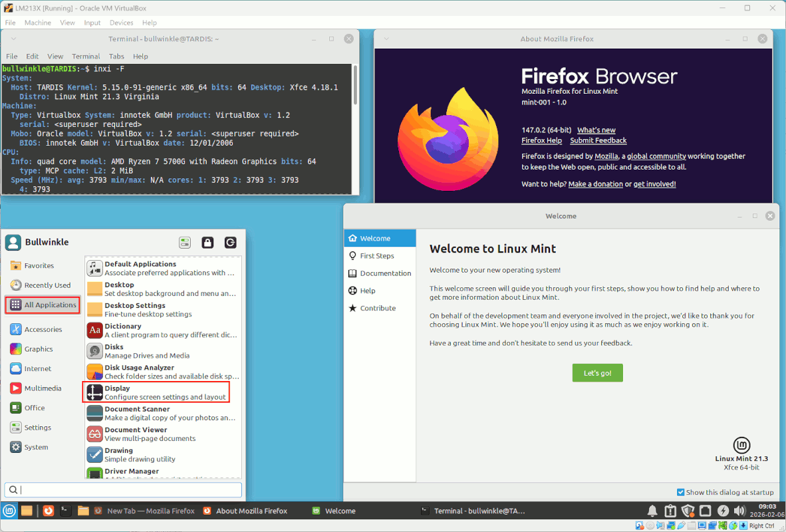
Task: Click the Linux Mint logo in Welcome window
Action: click(x=741, y=445)
